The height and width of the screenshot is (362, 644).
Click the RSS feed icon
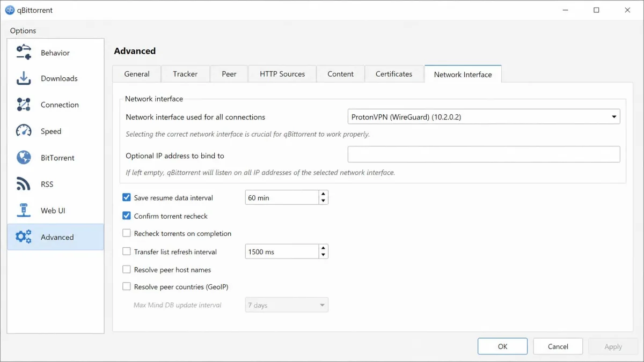tap(24, 184)
